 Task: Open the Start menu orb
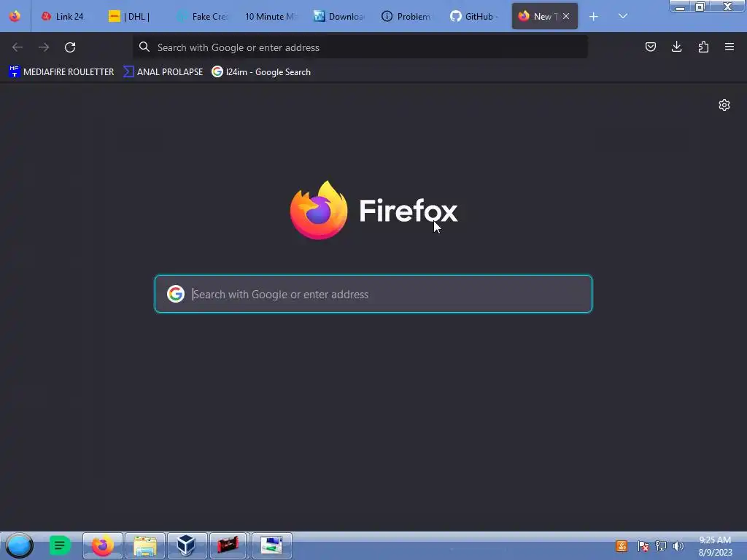[x=20, y=545]
